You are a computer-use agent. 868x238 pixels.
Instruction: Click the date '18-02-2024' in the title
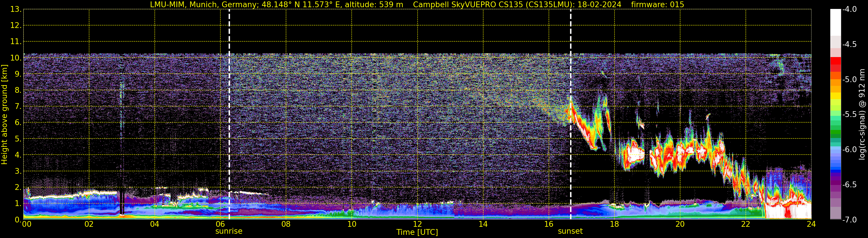point(600,4)
